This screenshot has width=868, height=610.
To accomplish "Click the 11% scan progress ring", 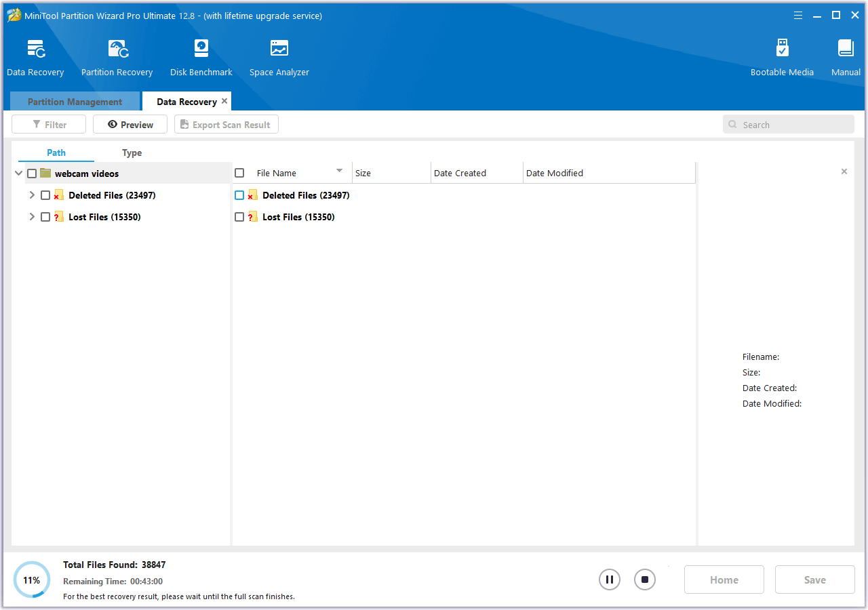I will click(x=32, y=580).
